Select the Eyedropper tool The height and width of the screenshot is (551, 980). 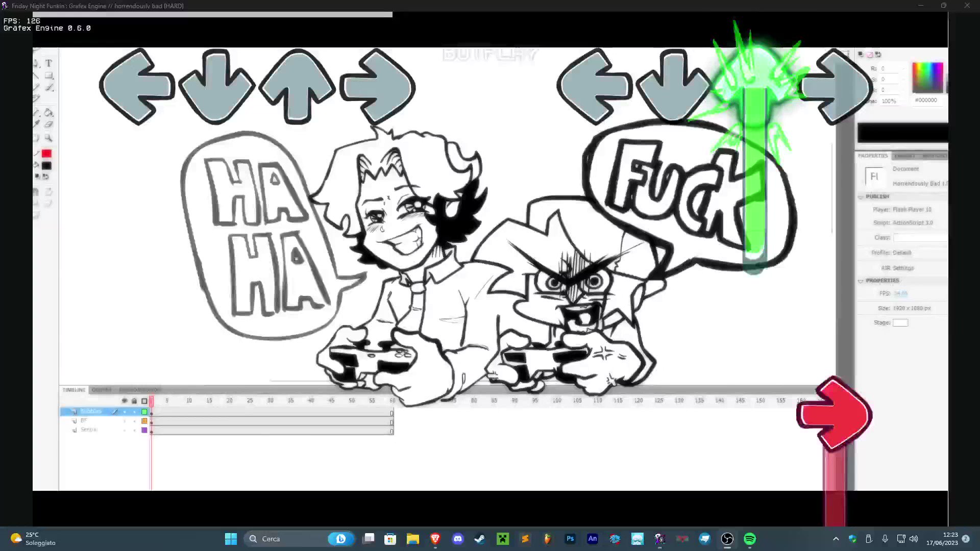(36, 124)
